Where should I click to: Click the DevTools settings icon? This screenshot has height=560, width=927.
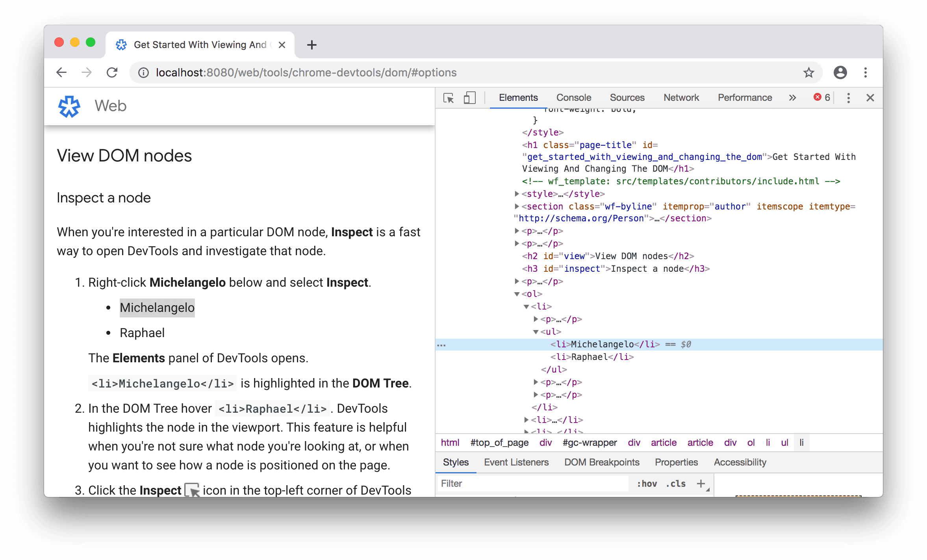point(848,97)
